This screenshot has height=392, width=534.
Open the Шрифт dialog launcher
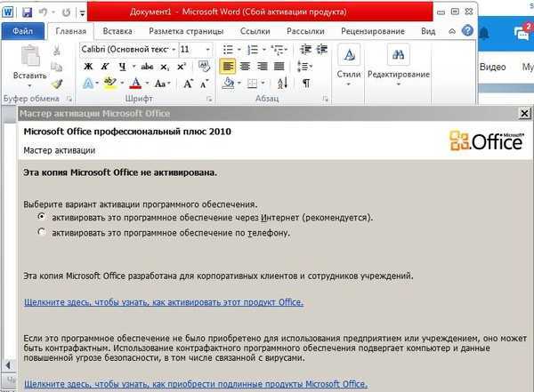209,99
